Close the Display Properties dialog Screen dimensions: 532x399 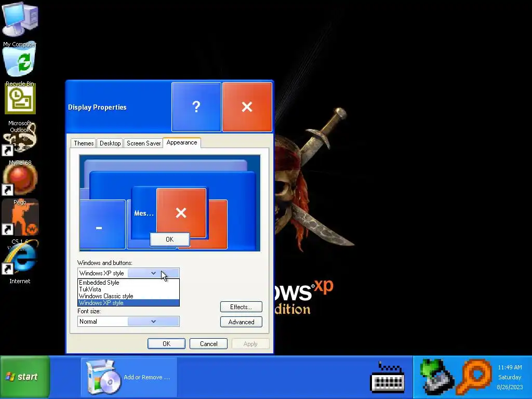click(x=247, y=107)
